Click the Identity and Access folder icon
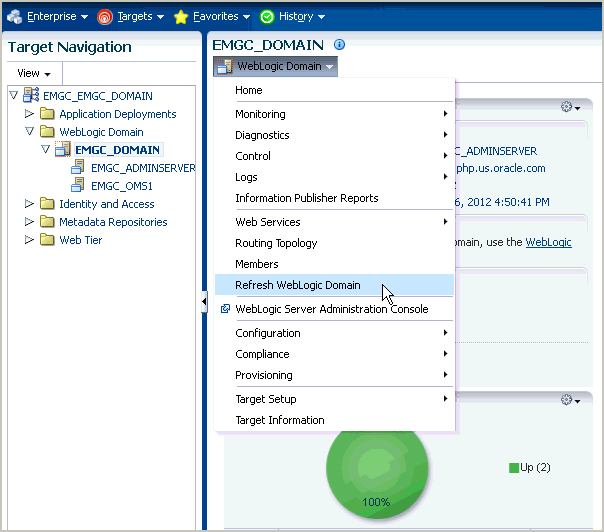Screen dimensions: 604x532 point(47,203)
